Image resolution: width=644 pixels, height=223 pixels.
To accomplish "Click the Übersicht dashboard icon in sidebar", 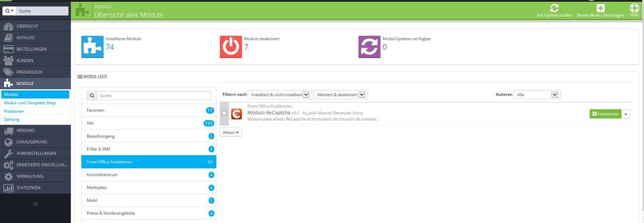I will point(8,26).
